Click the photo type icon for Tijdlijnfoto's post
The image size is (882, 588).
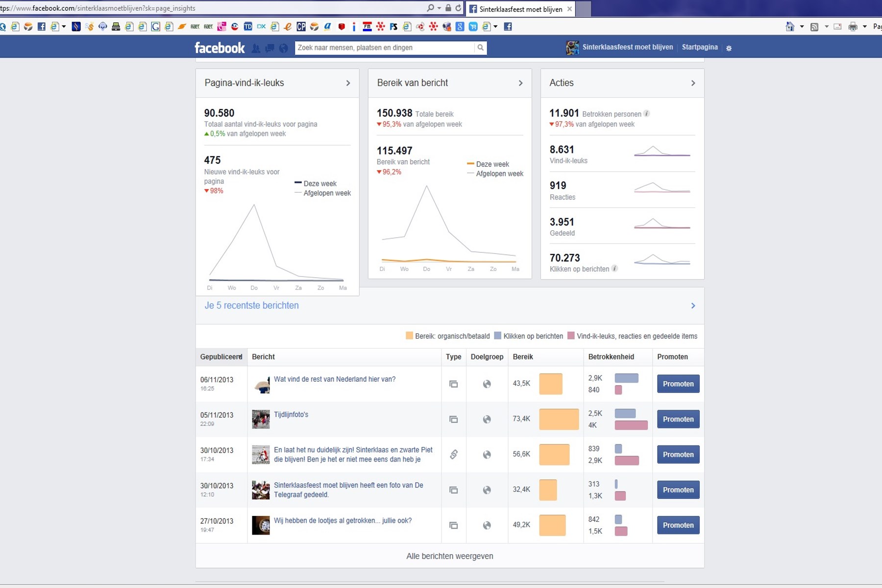pyautogui.click(x=454, y=419)
